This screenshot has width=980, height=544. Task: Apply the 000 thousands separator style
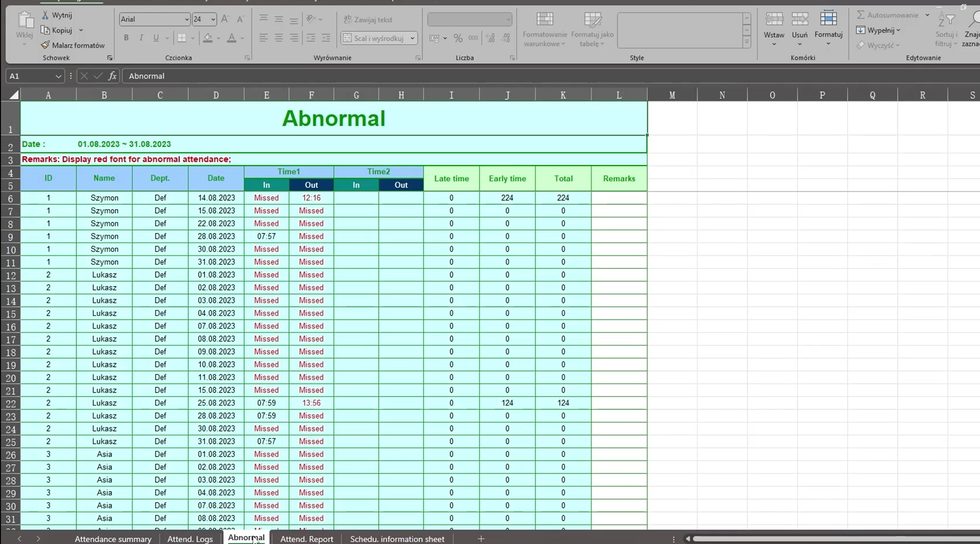(473, 38)
